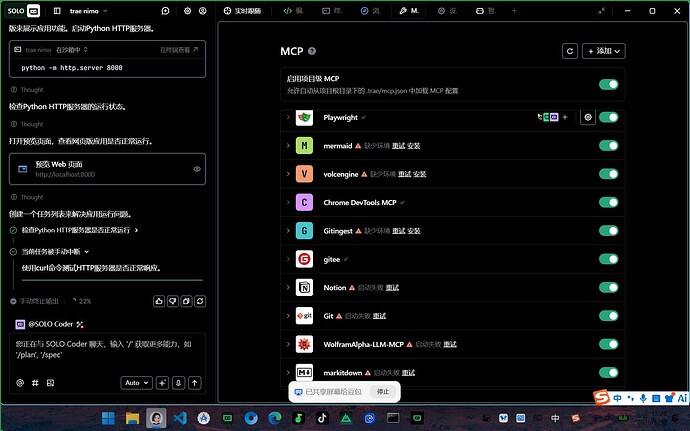The width and height of the screenshot is (690, 431).
Task: Open the 添加 add MCP dropdown
Action: pos(604,51)
